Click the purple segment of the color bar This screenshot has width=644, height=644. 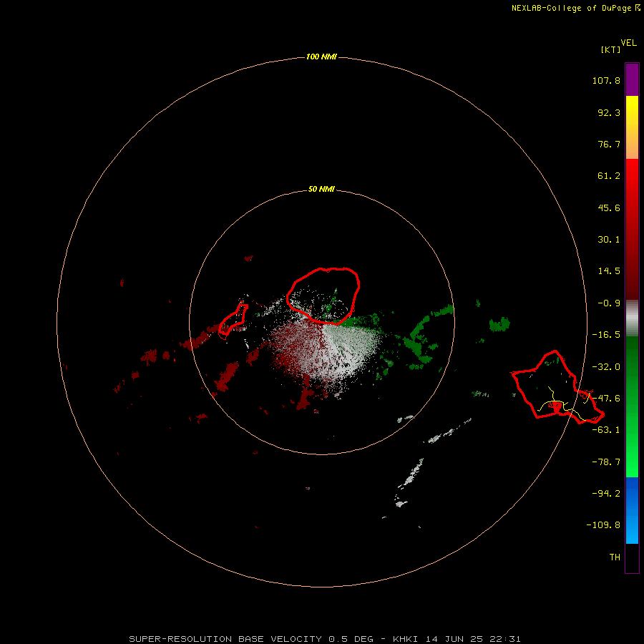coord(632,79)
